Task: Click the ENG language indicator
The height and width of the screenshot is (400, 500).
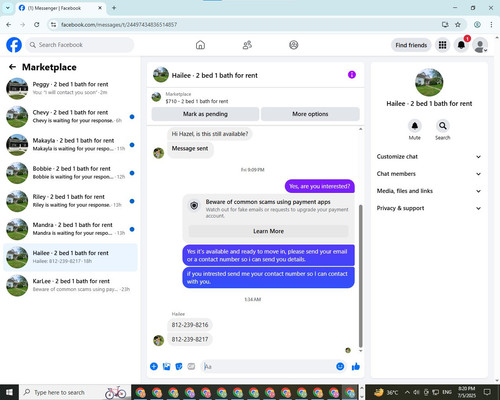Action: click(x=447, y=392)
